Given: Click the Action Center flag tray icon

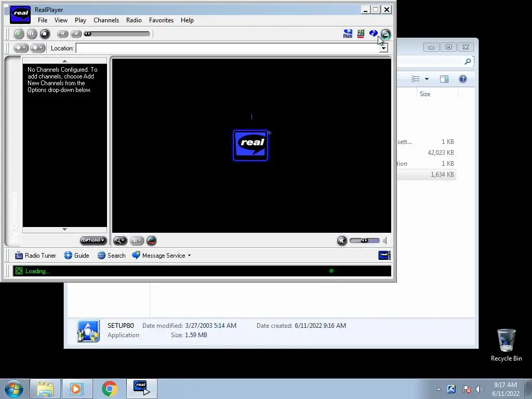Looking at the screenshot, I should click(467, 389).
